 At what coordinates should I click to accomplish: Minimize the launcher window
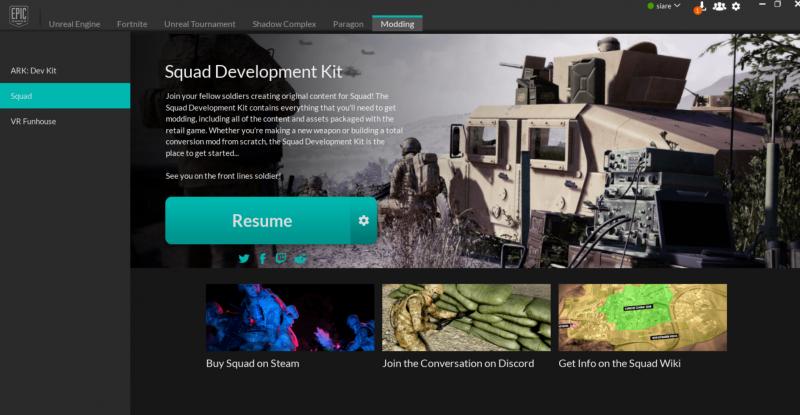[762, 4]
